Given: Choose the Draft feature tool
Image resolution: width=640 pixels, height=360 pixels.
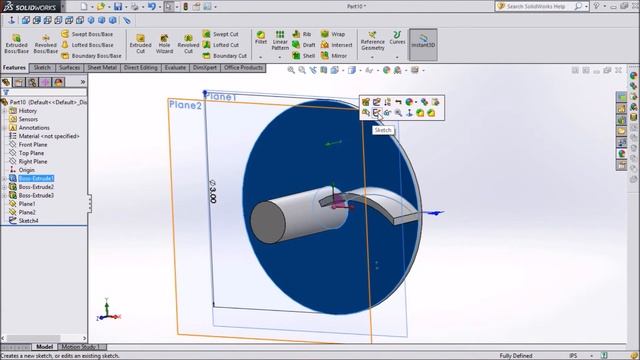Looking at the screenshot, I should (x=304, y=45).
